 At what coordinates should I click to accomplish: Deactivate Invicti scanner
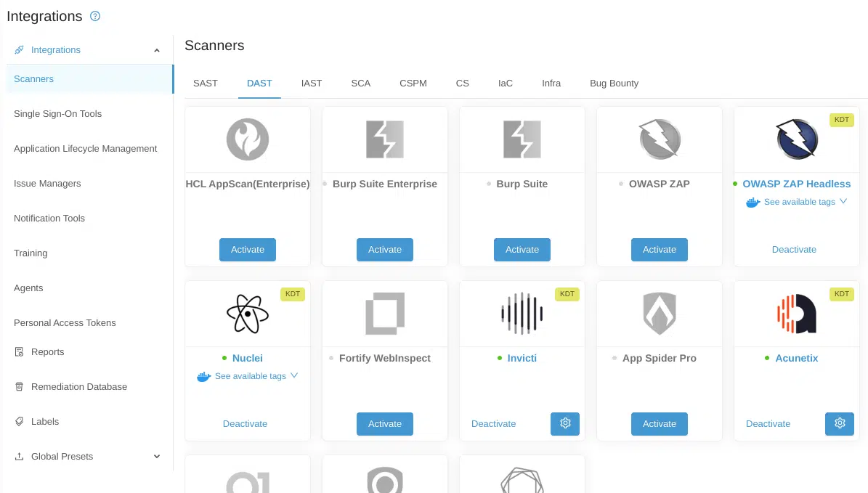[x=493, y=424]
